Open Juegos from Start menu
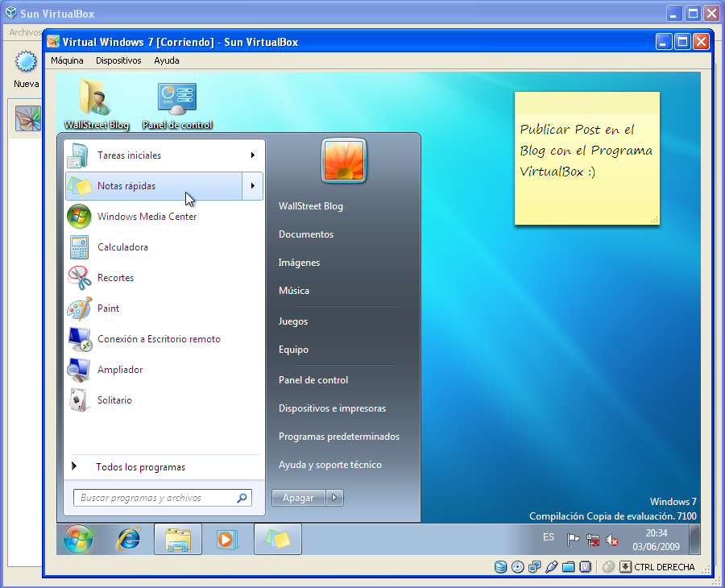This screenshot has width=725, height=588. pyautogui.click(x=293, y=321)
